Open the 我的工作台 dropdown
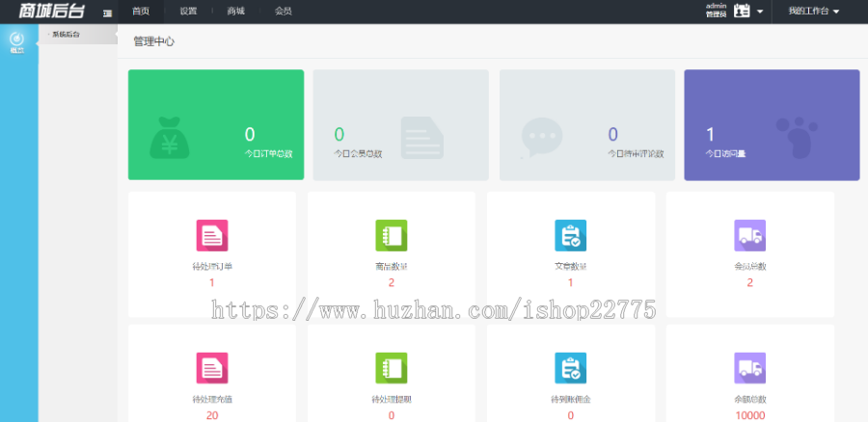 [814, 12]
